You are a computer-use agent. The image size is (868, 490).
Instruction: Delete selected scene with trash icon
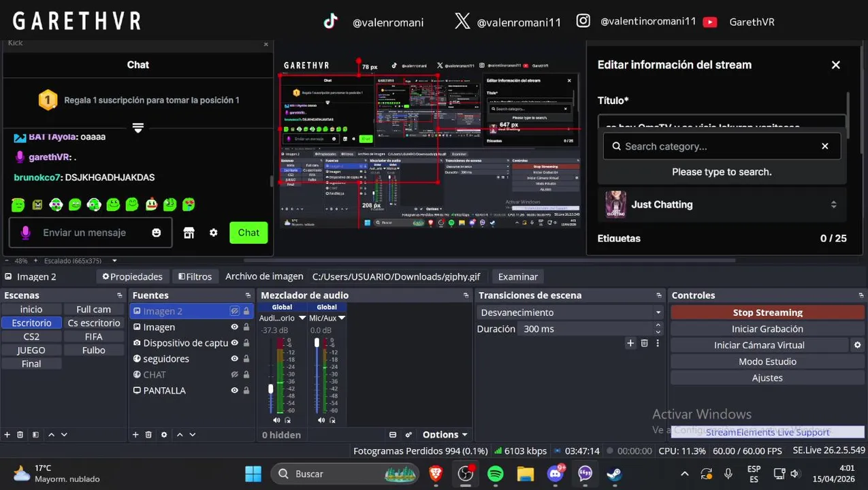(20, 434)
